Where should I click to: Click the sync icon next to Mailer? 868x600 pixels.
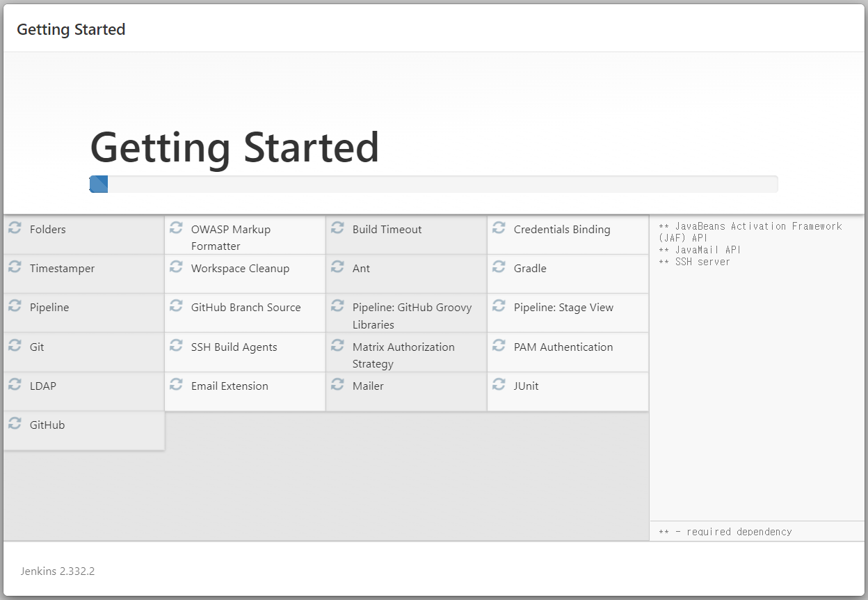click(x=337, y=384)
